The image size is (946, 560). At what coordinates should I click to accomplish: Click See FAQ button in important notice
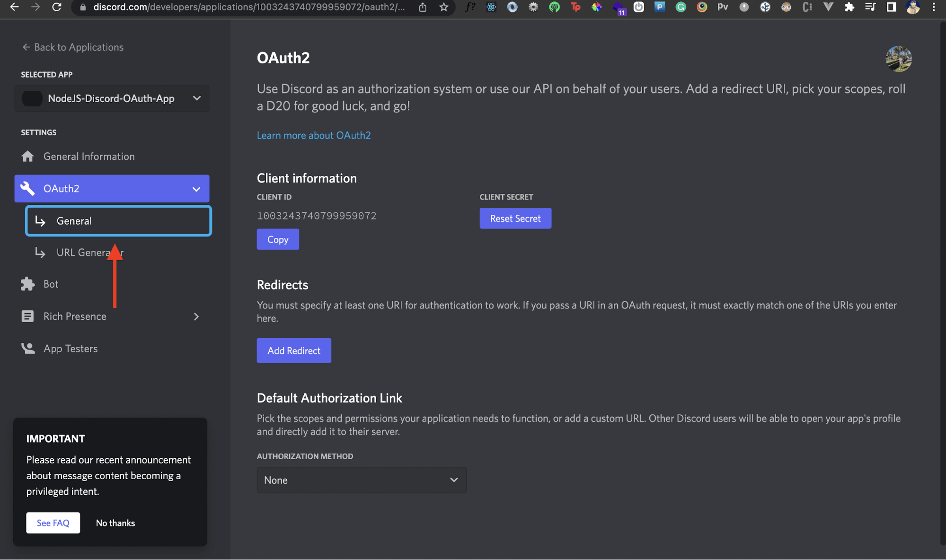(53, 523)
